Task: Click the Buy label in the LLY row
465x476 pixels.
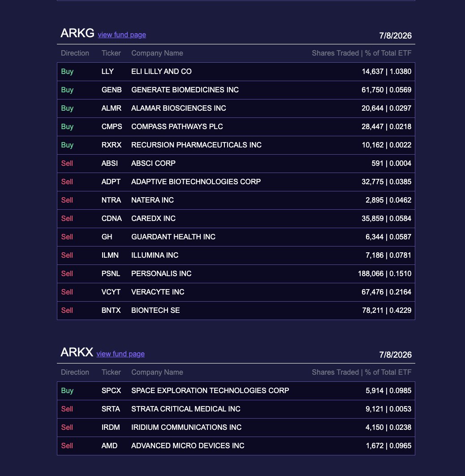Action: pyautogui.click(x=67, y=72)
